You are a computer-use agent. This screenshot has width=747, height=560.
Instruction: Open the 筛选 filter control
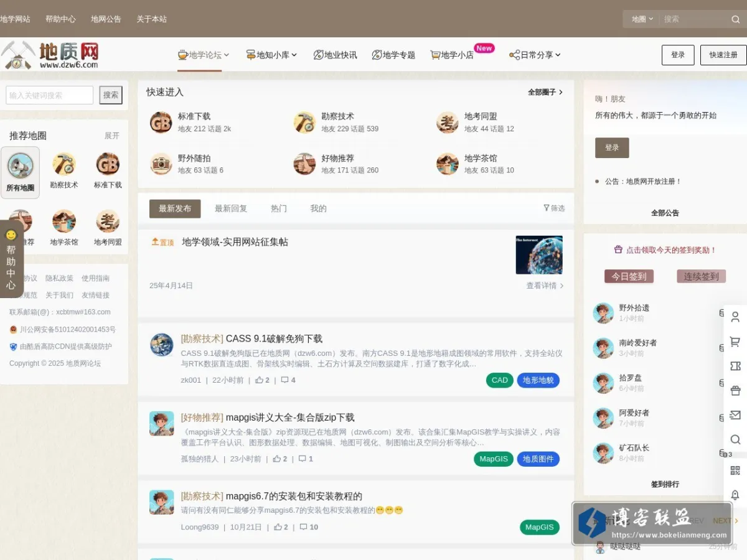point(554,208)
